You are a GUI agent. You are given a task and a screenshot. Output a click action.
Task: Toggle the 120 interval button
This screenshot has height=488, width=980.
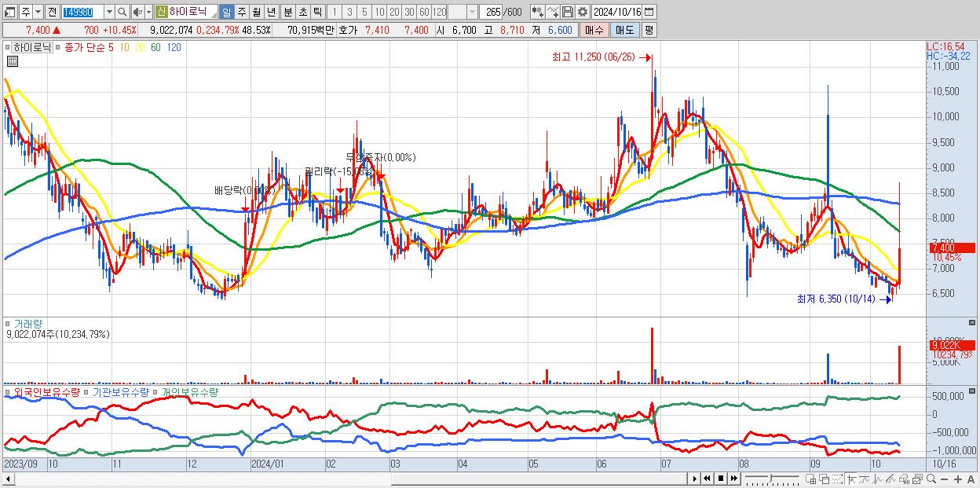439,12
